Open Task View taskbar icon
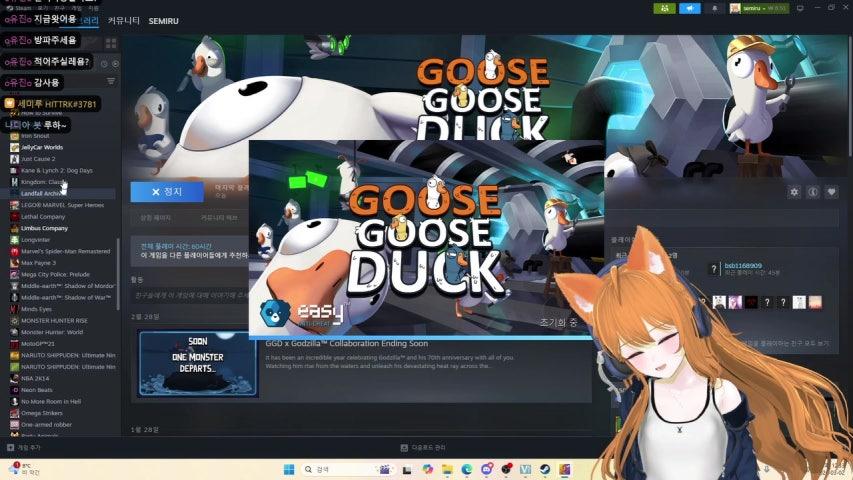Viewport: 853px width, 480px height. (406, 469)
